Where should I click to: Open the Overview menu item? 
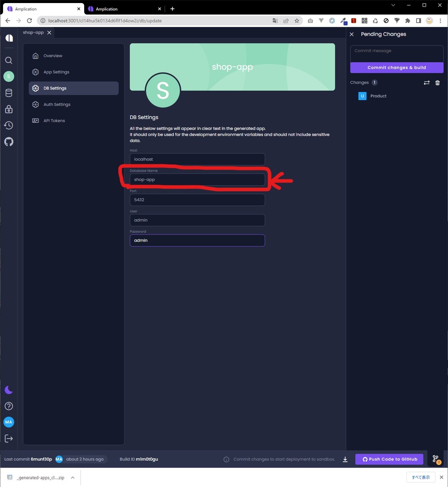pos(74,56)
